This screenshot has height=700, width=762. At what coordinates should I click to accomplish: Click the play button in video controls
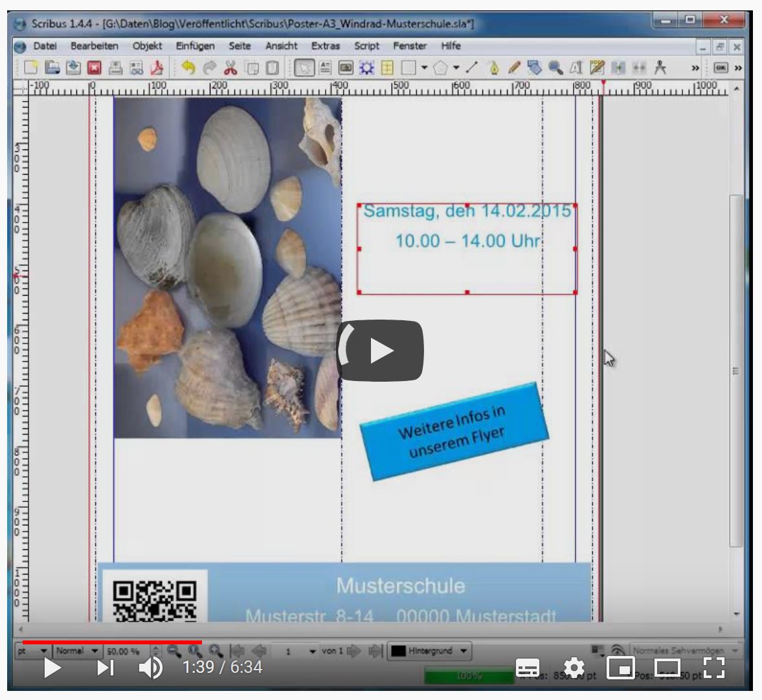52,668
